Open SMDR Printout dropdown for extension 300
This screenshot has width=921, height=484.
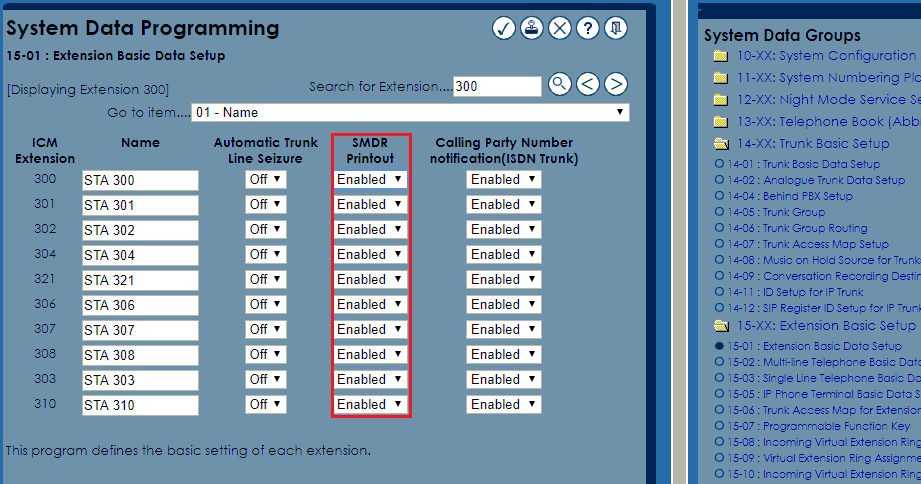370,180
